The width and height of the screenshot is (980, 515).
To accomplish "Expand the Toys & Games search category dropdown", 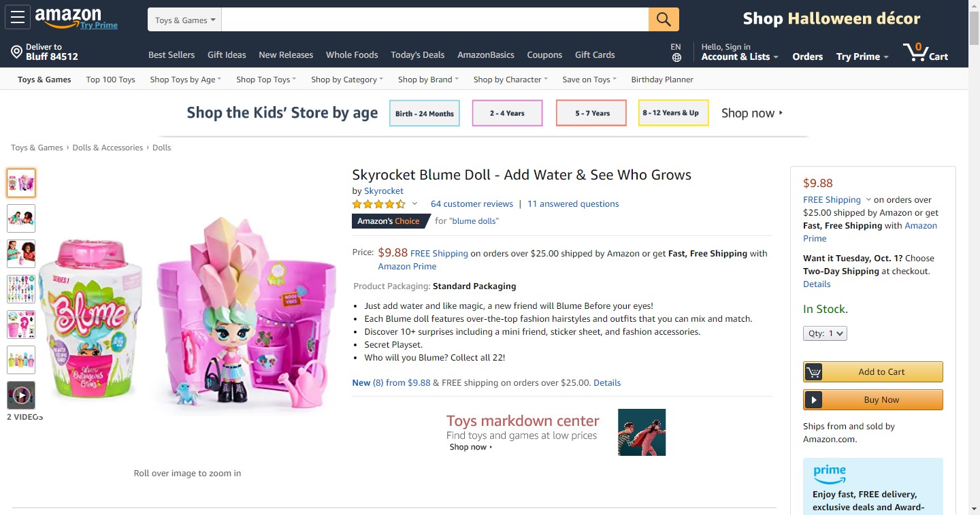I will tap(184, 20).
